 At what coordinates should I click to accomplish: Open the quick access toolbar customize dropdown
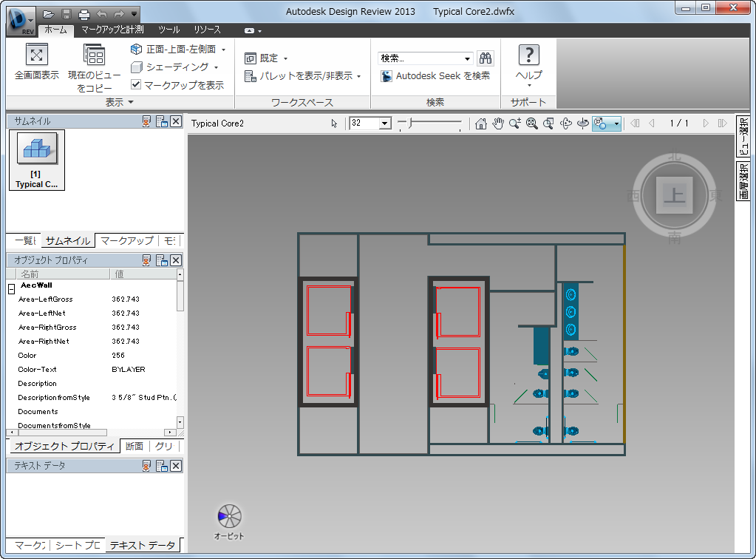134,14
